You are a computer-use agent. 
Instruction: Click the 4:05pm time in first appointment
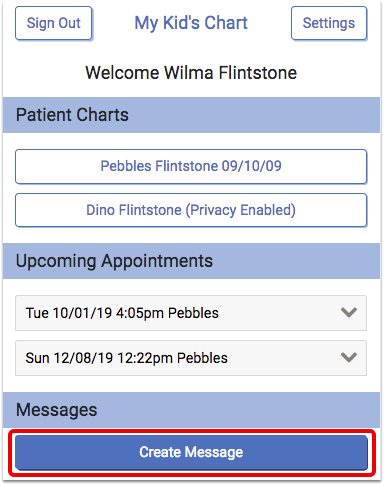tap(140, 313)
